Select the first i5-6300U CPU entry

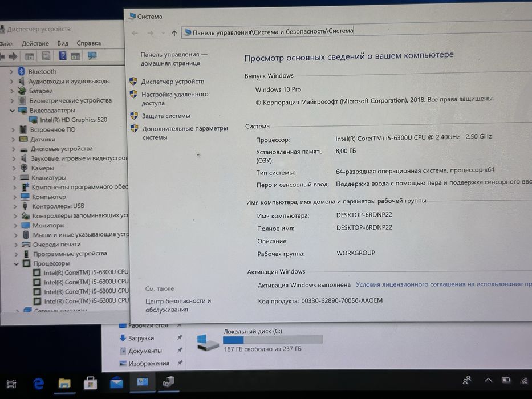click(86, 272)
